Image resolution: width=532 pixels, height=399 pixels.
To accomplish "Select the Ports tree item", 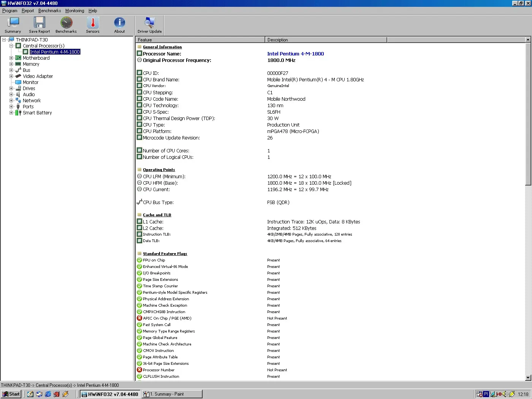I will tap(28, 106).
